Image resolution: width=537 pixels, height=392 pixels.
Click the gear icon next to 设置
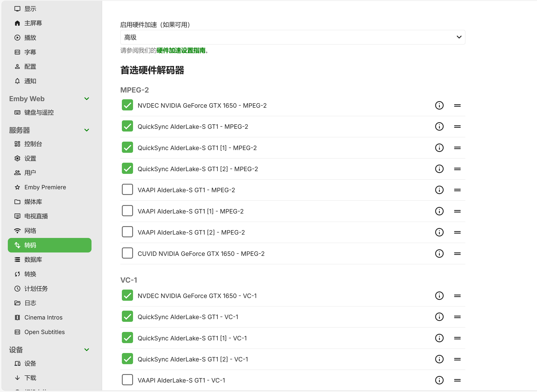(x=17, y=158)
